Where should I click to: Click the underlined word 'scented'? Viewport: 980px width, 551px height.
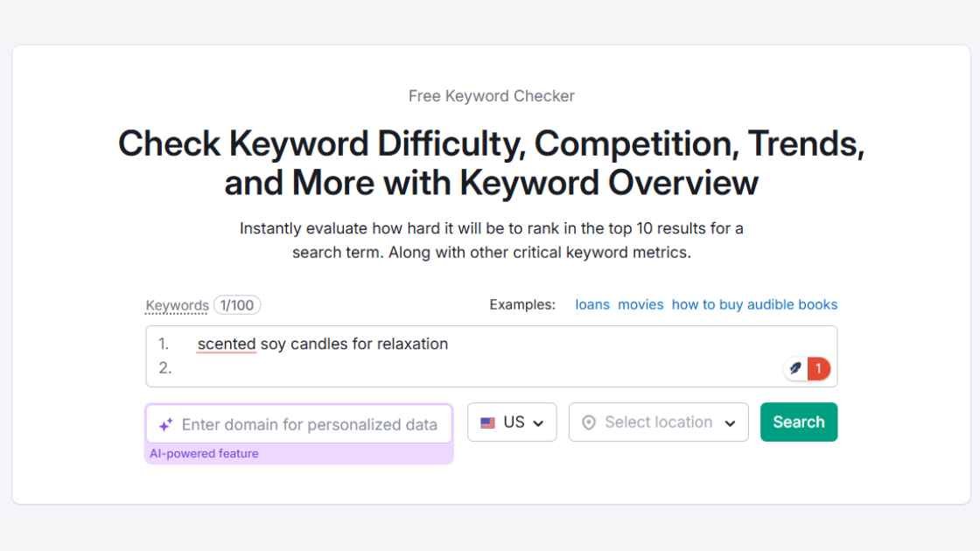[x=227, y=345]
